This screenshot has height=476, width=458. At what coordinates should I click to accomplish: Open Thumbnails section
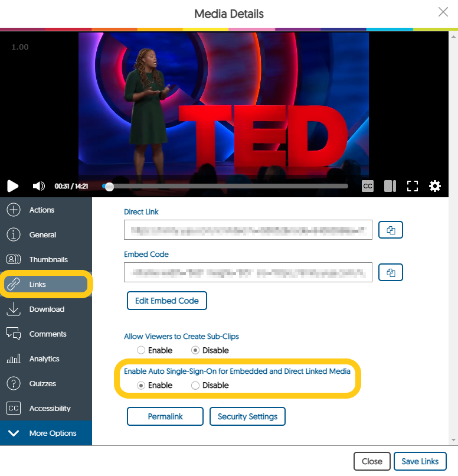pos(46,259)
